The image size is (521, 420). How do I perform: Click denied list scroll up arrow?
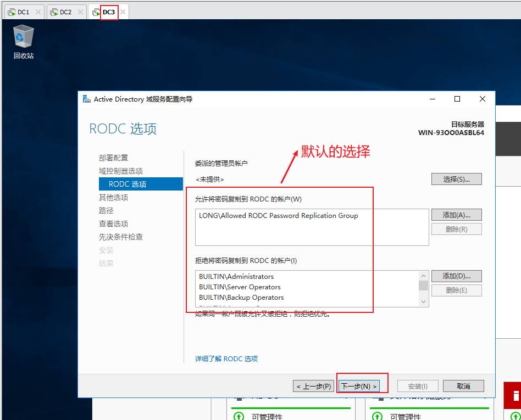point(423,276)
